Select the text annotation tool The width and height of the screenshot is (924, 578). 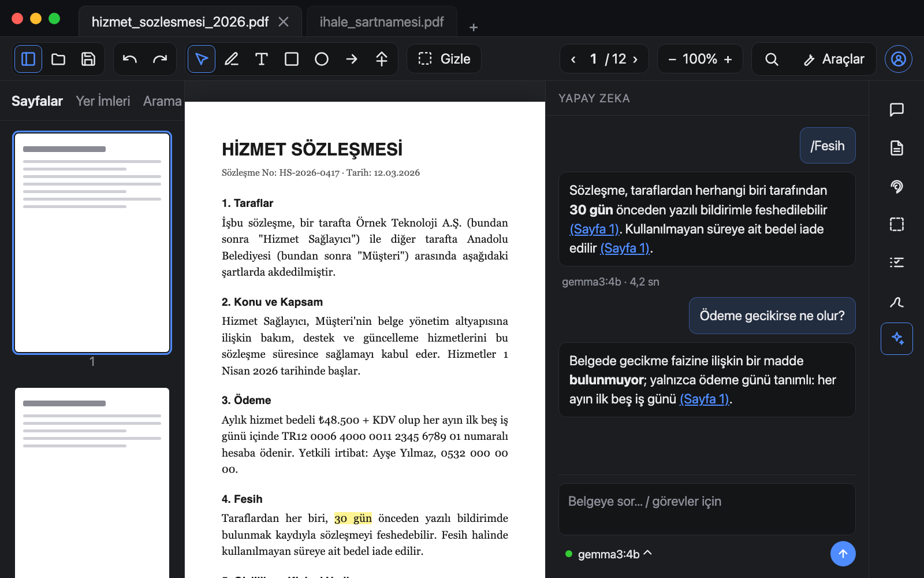click(x=262, y=59)
